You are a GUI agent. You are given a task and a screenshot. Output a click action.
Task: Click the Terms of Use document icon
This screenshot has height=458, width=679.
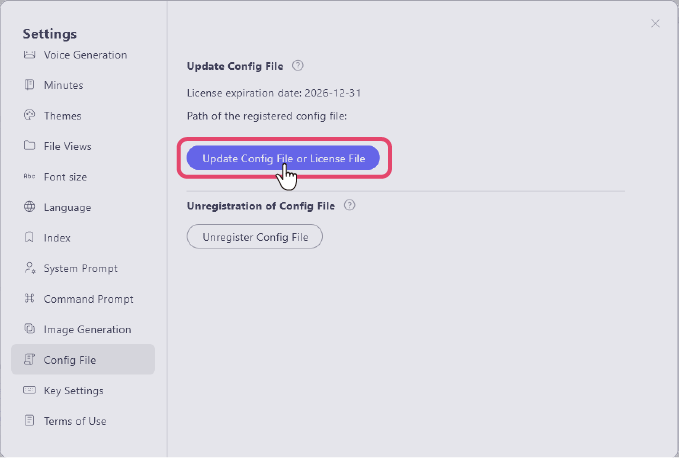pyautogui.click(x=29, y=421)
